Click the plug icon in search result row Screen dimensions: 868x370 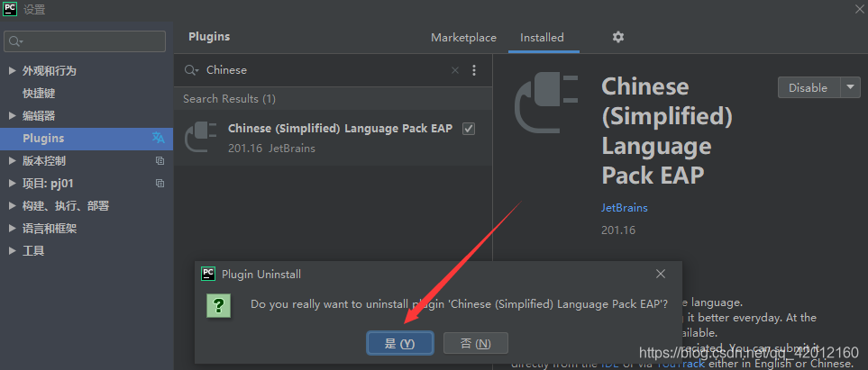coord(200,138)
